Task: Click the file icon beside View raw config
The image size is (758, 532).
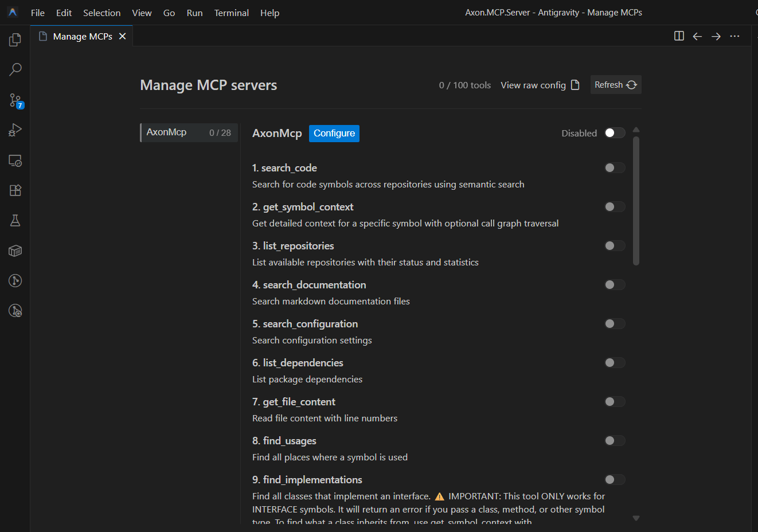Action: coord(575,85)
